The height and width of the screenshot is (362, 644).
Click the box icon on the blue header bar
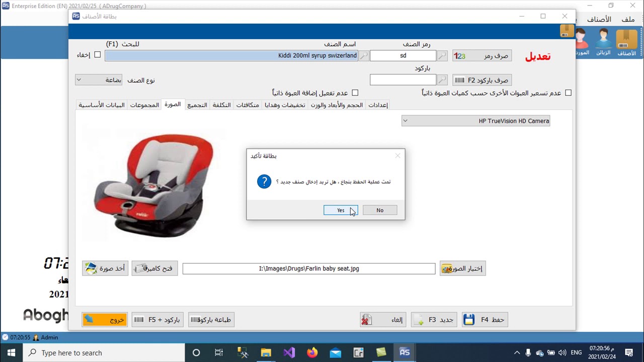pyautogui.click(x=567, y=31)
